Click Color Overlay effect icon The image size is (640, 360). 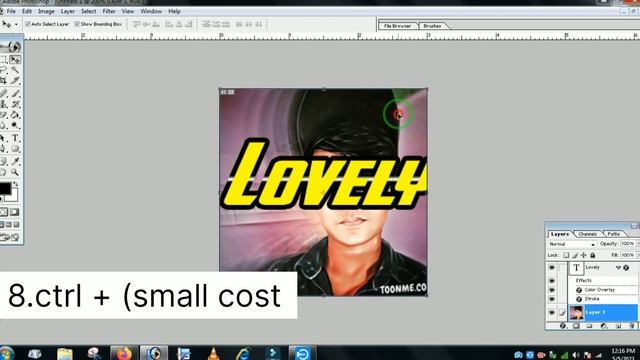579,290
